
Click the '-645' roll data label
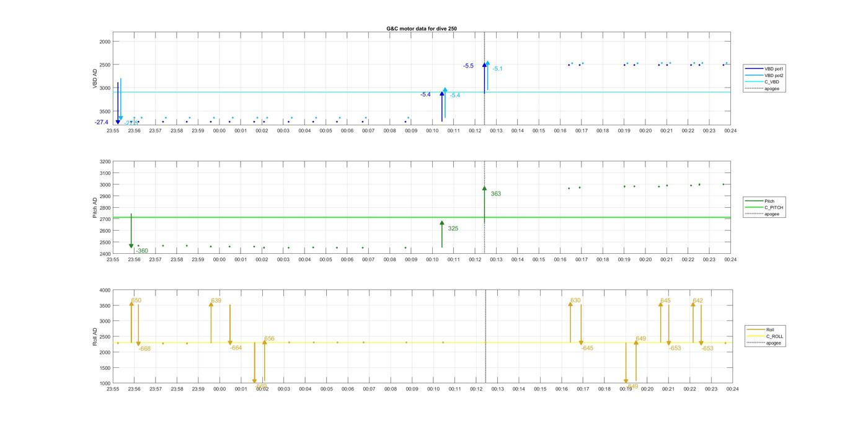[587, 348]
